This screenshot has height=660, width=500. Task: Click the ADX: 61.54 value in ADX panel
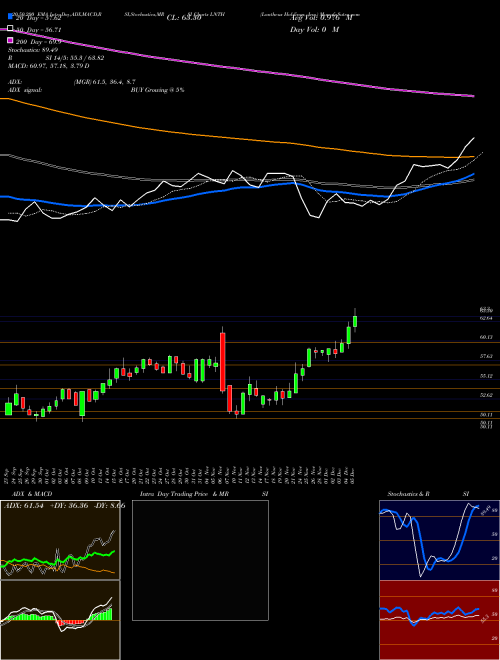pos(24,506)
